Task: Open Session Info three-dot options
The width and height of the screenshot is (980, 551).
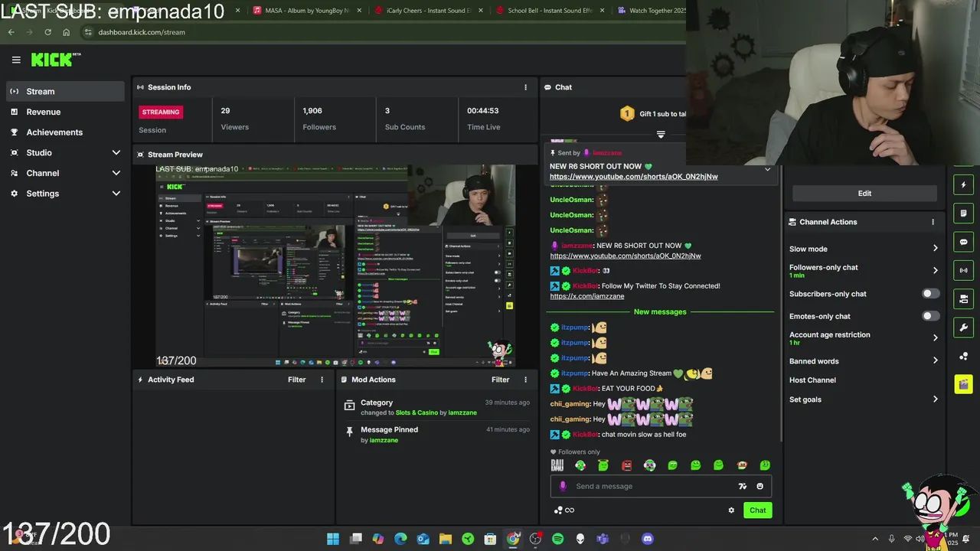Action: tap(525, 87)
